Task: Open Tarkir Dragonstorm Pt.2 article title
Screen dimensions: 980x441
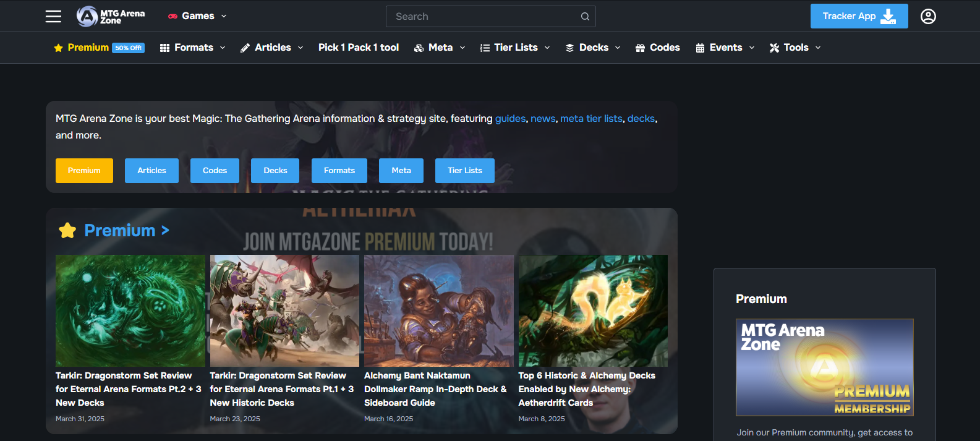Action: pos(128,389)
